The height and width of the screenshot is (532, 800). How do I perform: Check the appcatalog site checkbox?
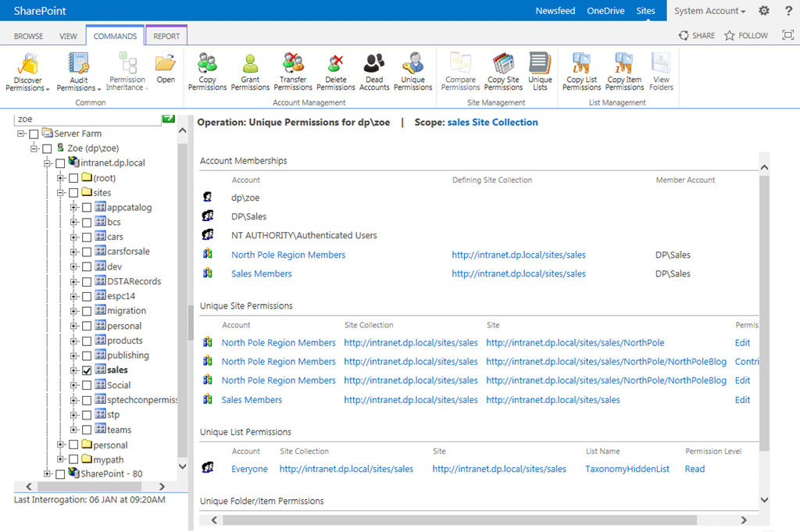coord(87,208)
